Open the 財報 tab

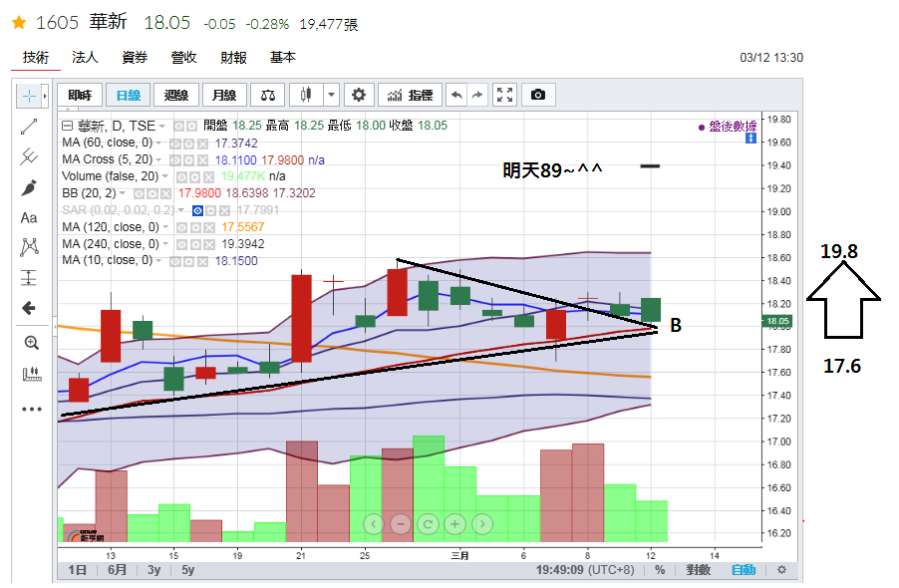234,58
